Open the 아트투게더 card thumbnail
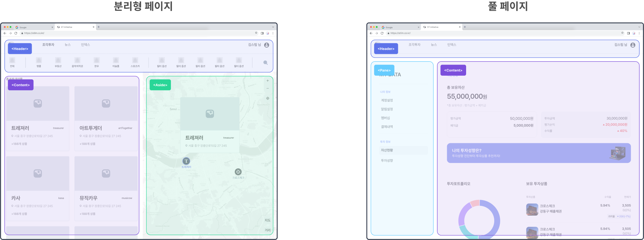The height and width of the screenshot is (240, 644). coord(106,103)
